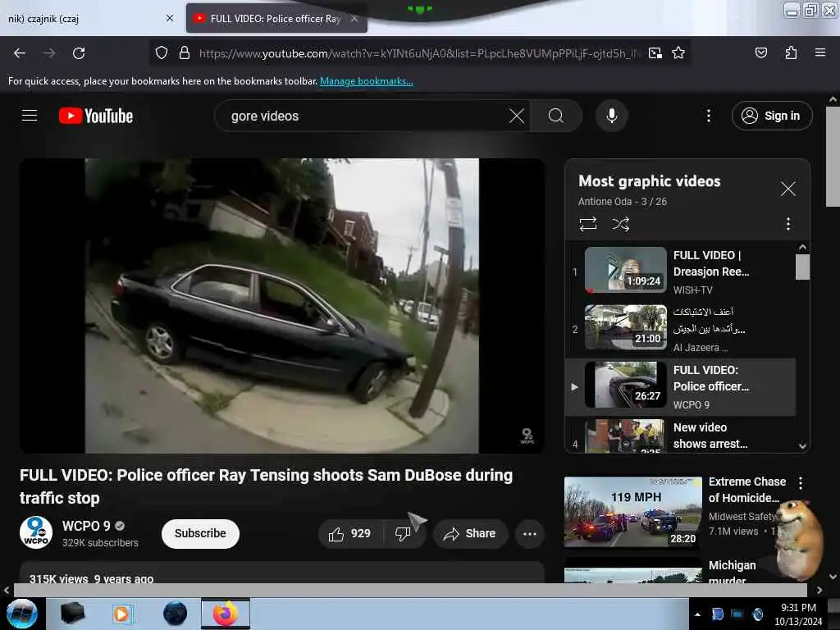Screen dimensions: 840x630
Task: Open tracking protection shield icon
Action: point(162,53)
